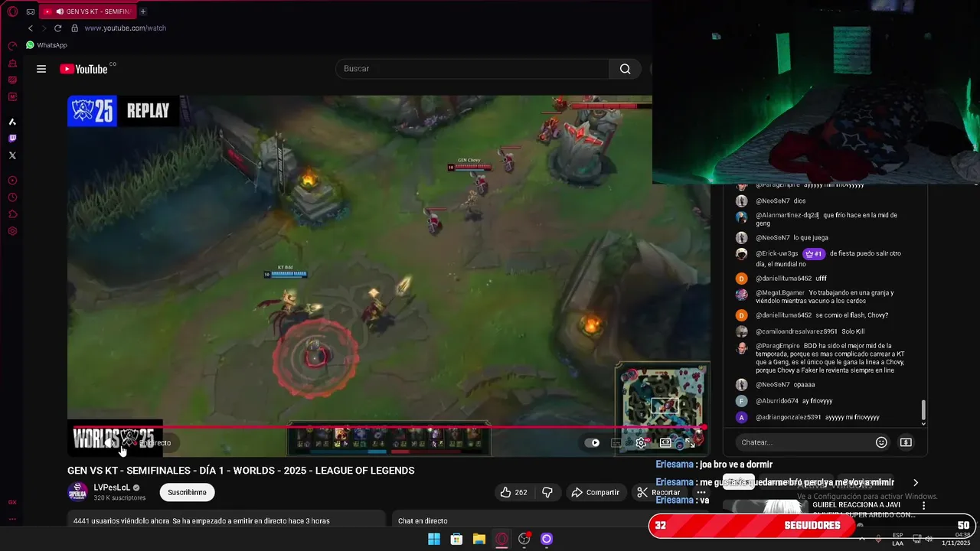980x551 pixels.
Task: Click the @adriangonzalez5391 chat avatar
Action: click(x=741, y=417)
